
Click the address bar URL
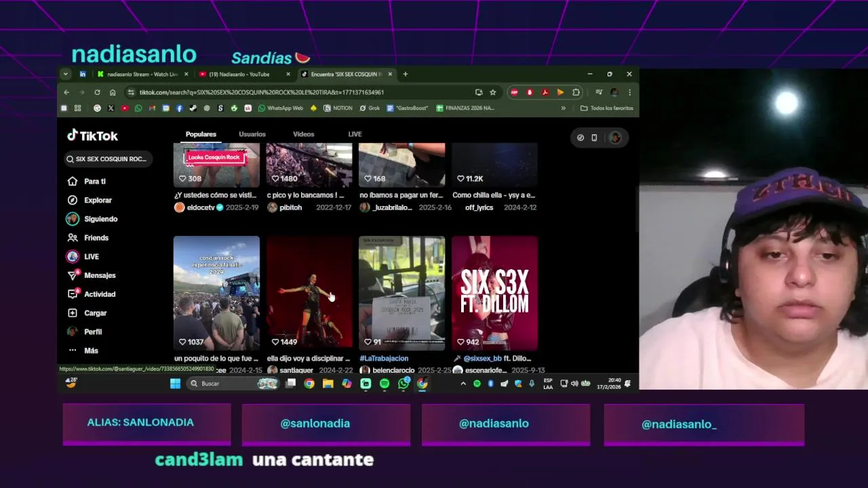coord(262,92)
